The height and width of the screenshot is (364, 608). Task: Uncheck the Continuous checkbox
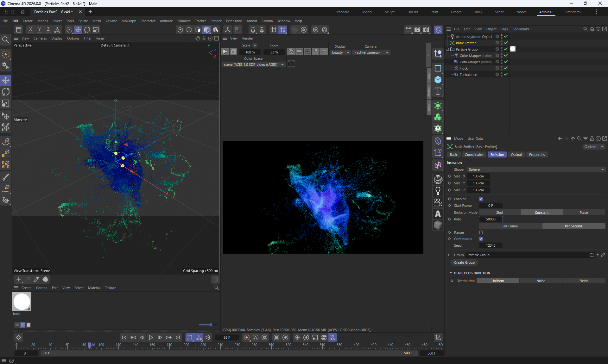pyautogui.click(x=481, y=239)
